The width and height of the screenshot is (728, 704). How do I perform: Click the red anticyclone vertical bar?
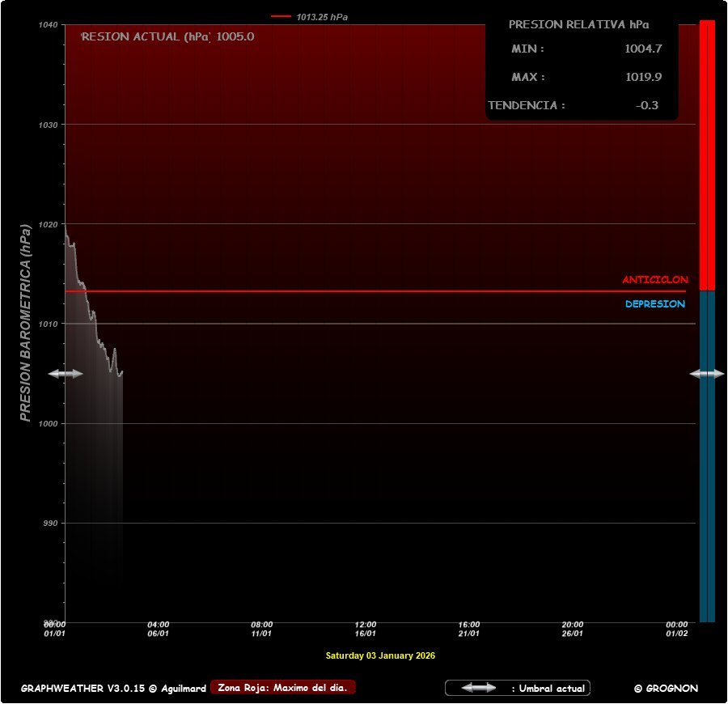coord(707,154)
